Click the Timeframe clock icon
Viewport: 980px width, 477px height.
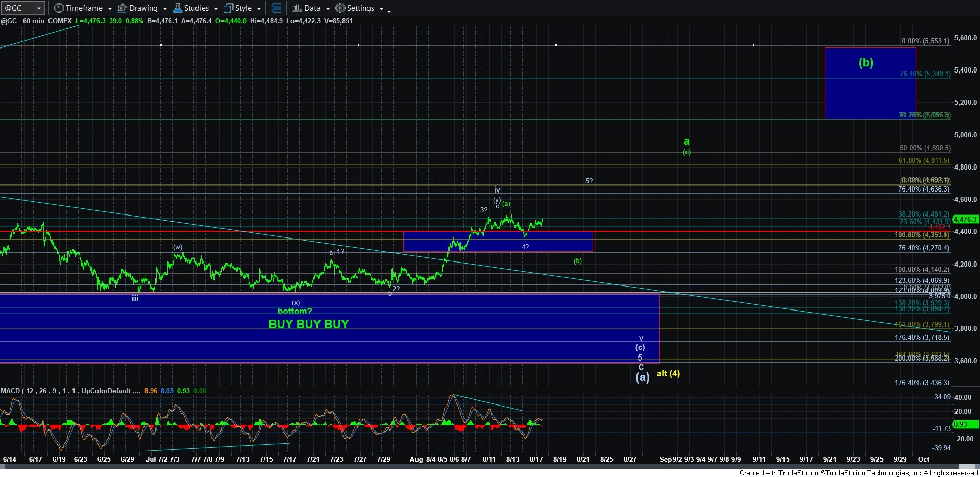[x=59, y=8]
